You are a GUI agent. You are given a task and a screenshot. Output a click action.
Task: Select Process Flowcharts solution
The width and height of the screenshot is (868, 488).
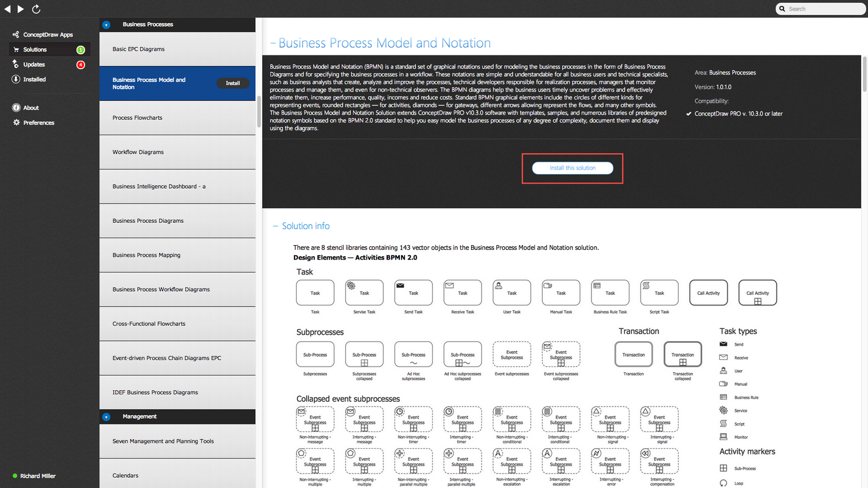(x=177, y=118)
